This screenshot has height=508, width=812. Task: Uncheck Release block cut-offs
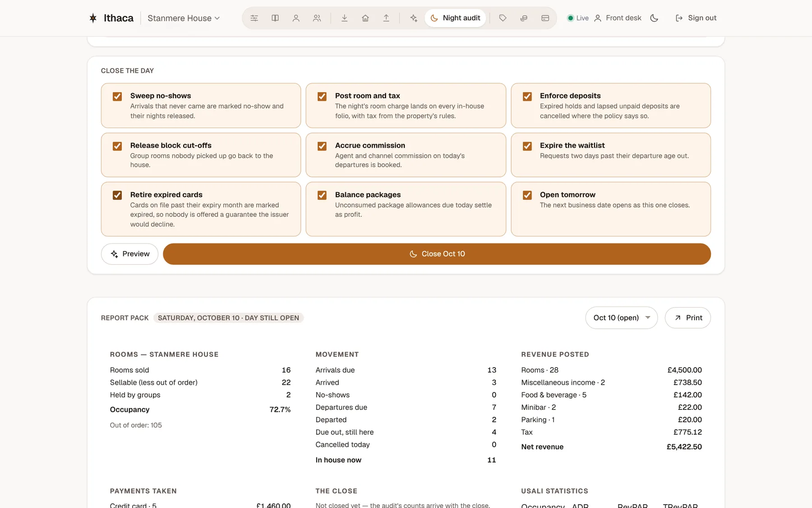[x=117, y=146]
